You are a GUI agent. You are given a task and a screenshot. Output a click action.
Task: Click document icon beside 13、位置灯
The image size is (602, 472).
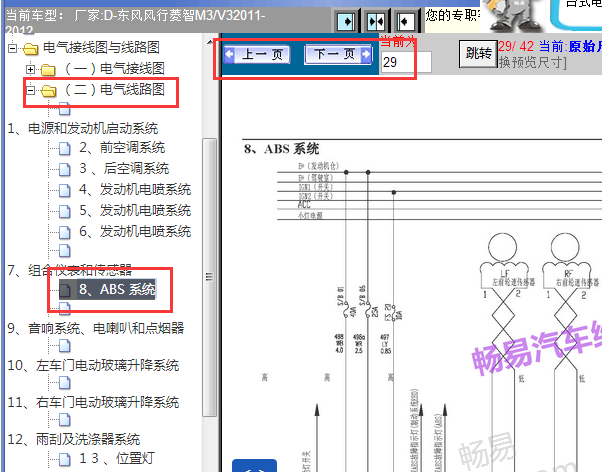(x=65, y=459)
